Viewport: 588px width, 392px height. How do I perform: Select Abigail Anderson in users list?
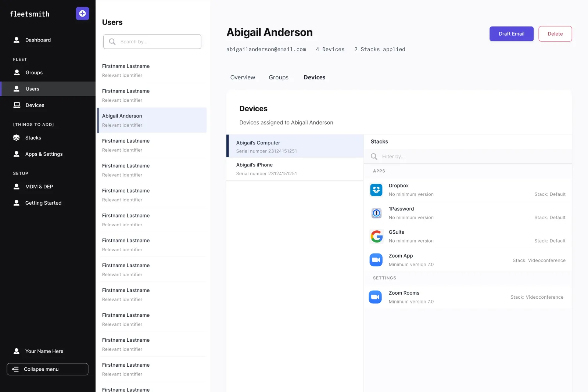click(x=152, y=120)
